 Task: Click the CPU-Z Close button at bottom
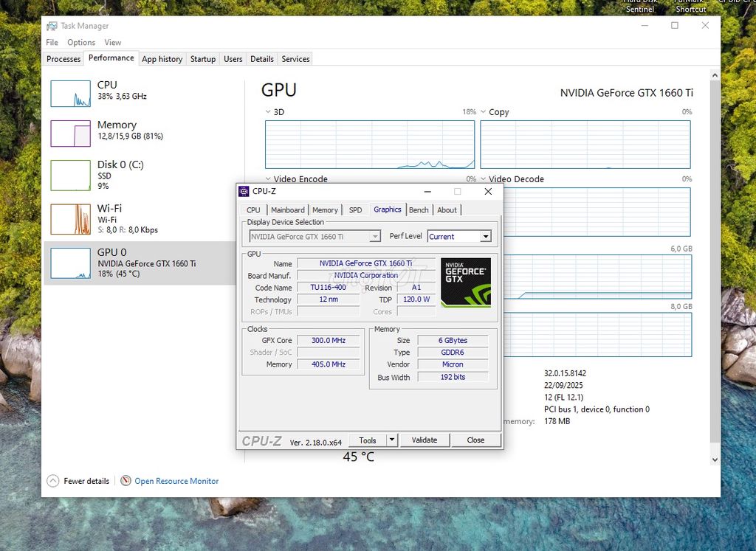[475, 440]
